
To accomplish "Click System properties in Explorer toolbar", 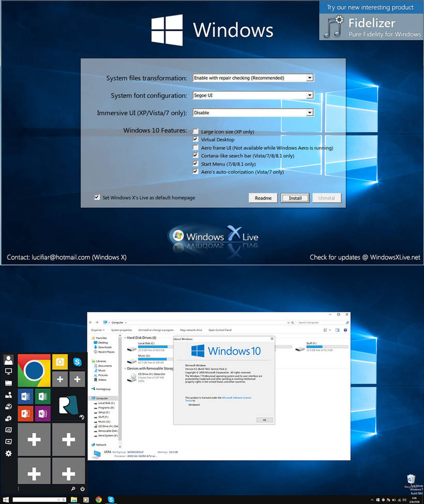I will pyautogui.click(x=122, y=330).
